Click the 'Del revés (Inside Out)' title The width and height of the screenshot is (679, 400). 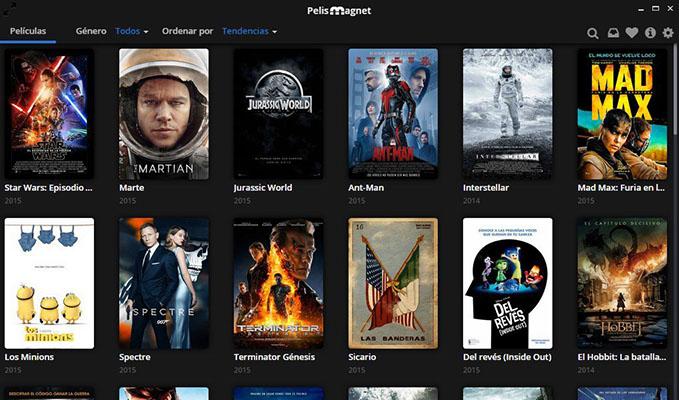click(x=507, y=357)
